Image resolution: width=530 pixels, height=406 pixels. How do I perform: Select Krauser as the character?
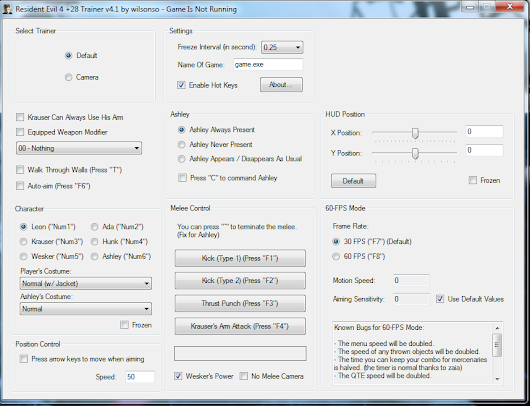[x=23, y=242]
